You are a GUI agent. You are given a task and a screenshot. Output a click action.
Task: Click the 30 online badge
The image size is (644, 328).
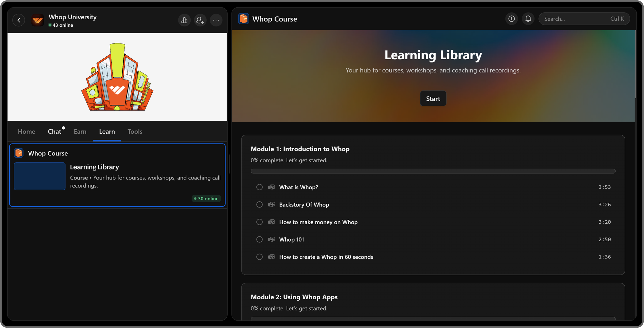[x=206, y=198]
